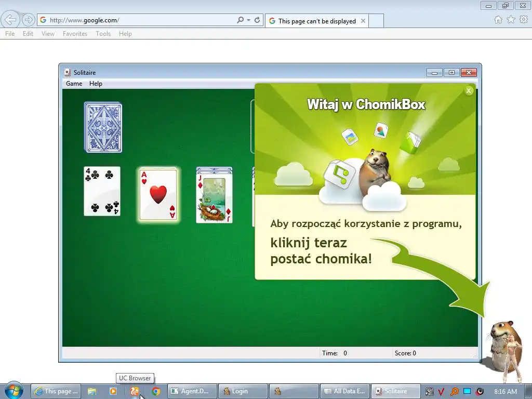Open the browser Edit menu
The image size is (532, 399).
click(28, 34)
